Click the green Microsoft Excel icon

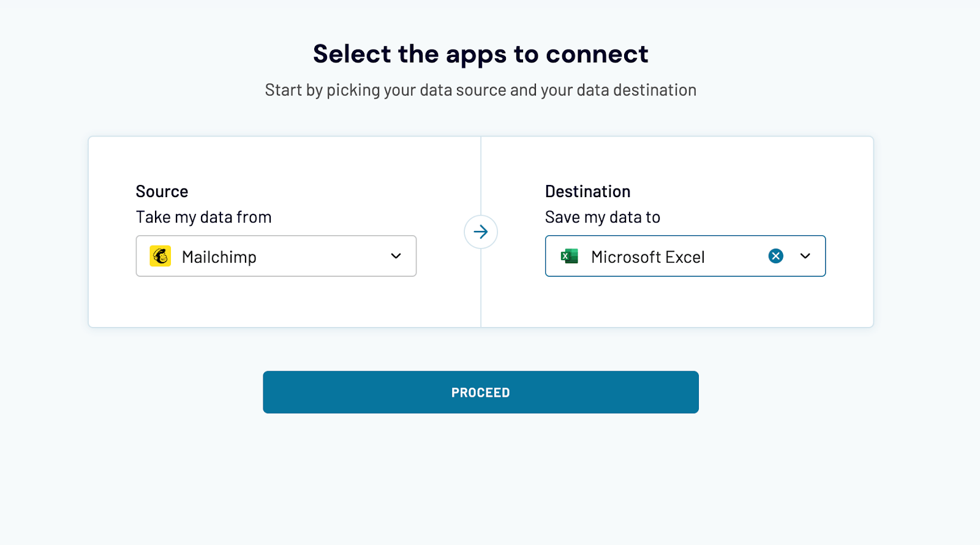pos(570,256)
